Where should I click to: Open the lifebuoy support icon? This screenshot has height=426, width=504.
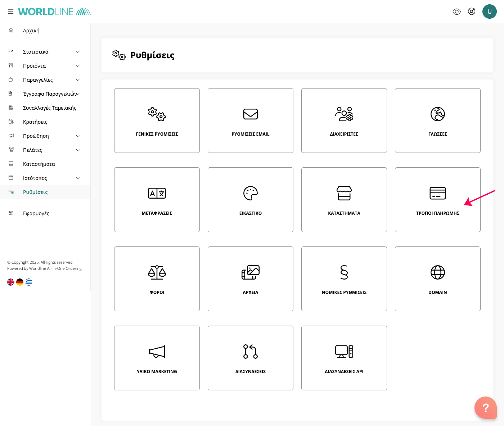(x=471, y=12)
